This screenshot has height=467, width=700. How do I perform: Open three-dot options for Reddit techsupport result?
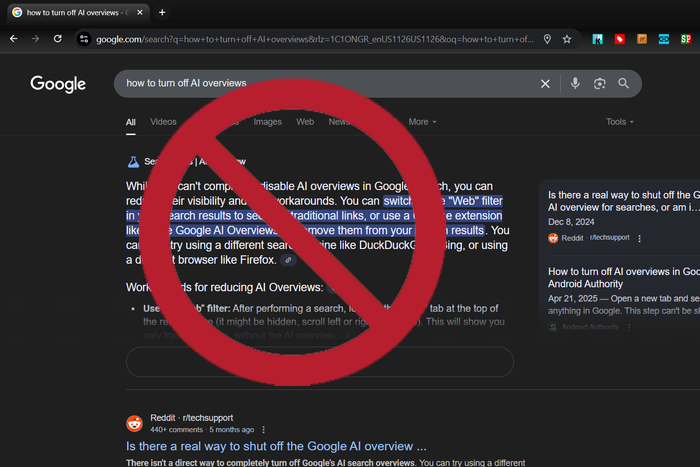point(264,429)
